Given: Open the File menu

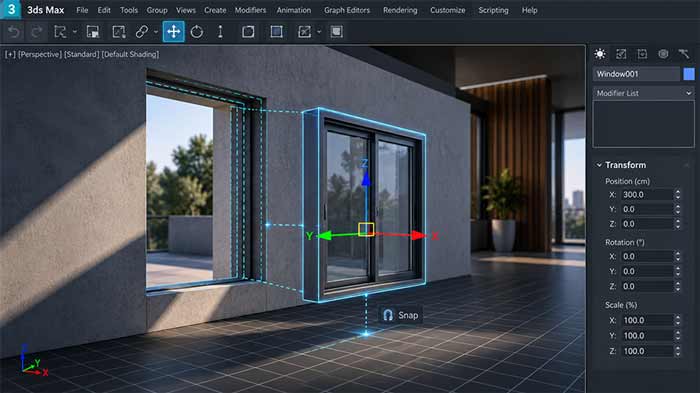Looking at the screenshot, I should [x=82, y=10].
